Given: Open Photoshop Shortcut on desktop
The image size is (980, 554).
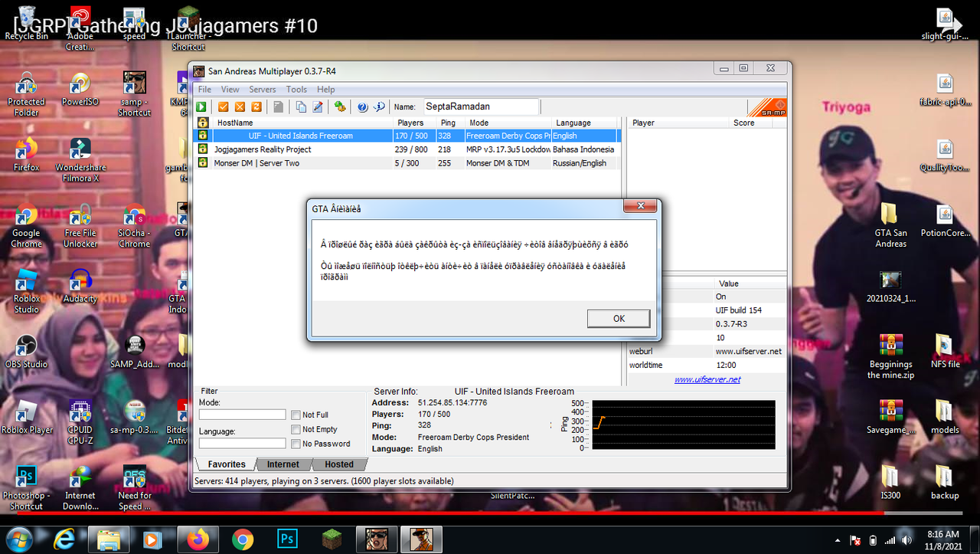Looking at the screenshot, I should [27, 487].
